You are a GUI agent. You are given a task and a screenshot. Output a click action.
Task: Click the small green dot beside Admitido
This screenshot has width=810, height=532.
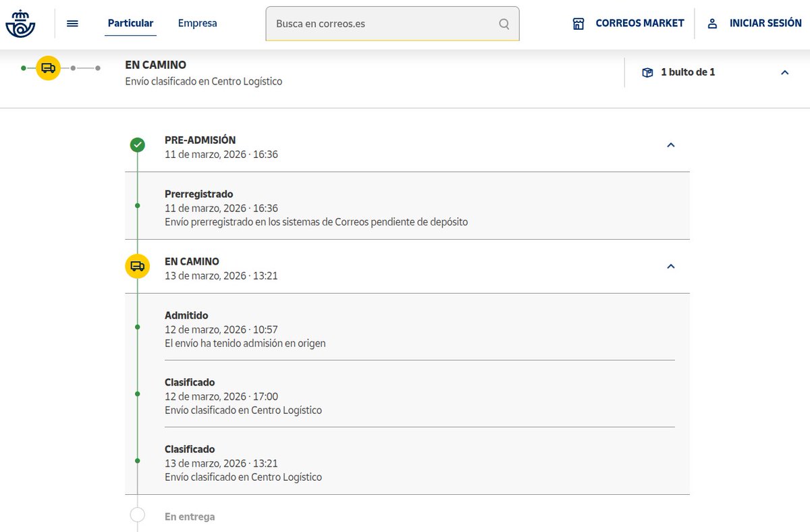tap(138, 327)
